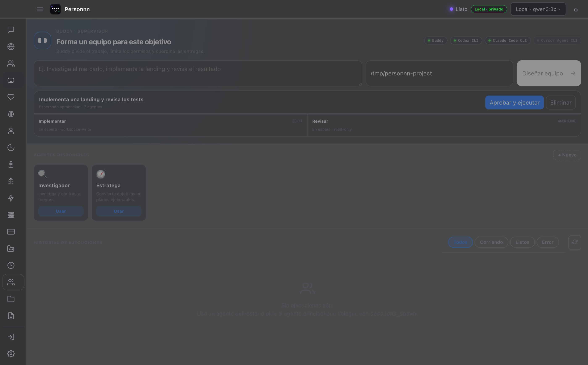Click Aprobar y ejecutar

click(514, 103)
